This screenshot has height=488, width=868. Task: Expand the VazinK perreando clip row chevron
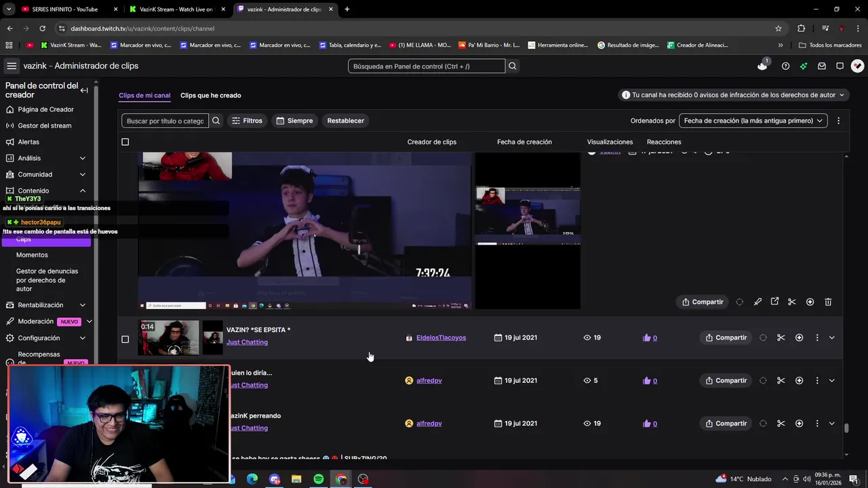pos(832,424)
